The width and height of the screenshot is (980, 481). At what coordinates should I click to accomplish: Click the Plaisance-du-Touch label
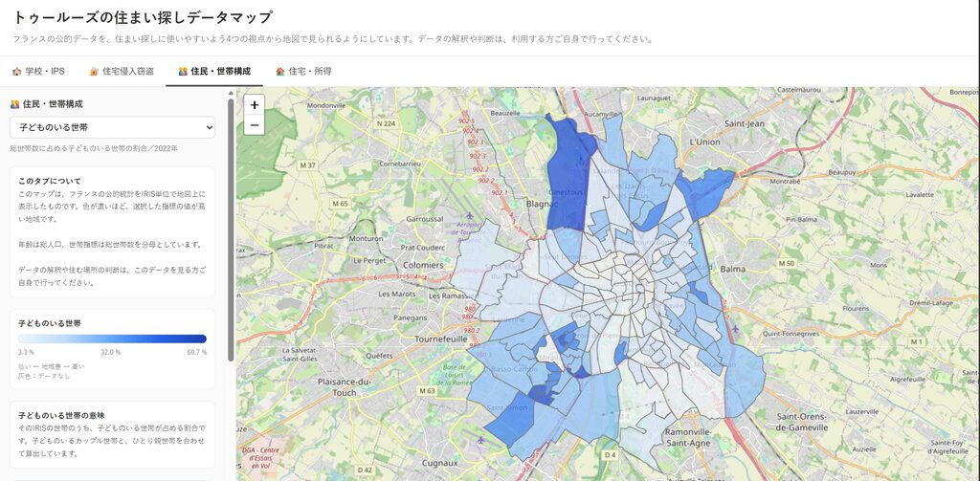pos(345,386)
